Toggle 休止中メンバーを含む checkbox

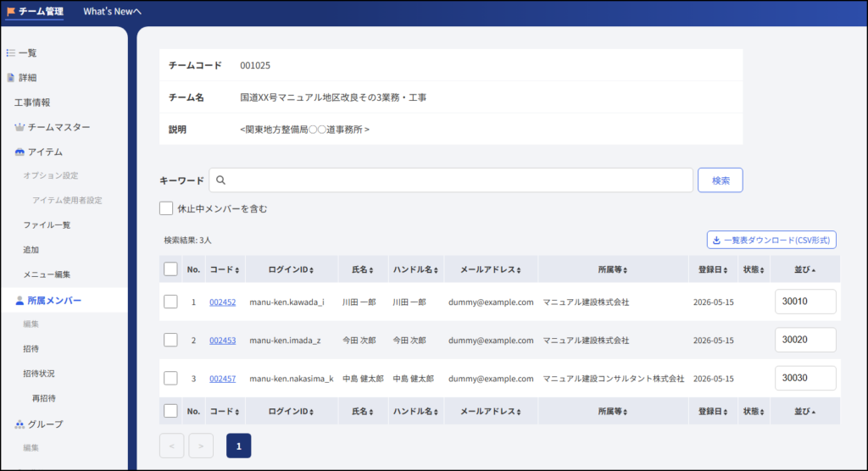(x=166, y=208)
